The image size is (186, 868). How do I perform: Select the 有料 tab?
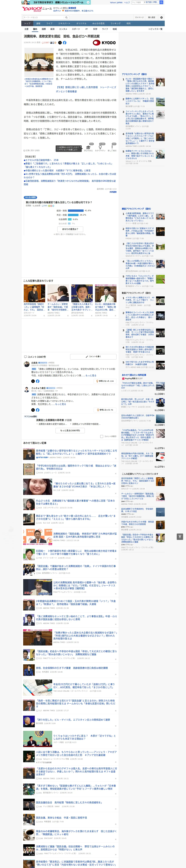[x=128, y=24]
